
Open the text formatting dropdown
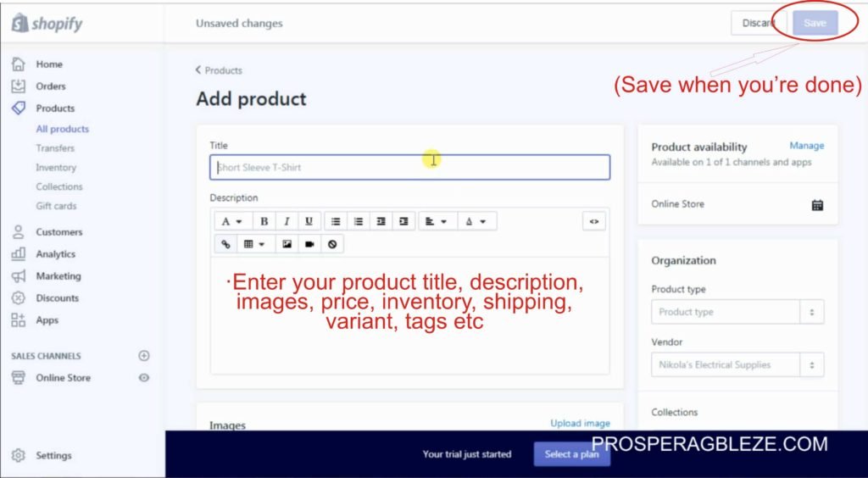pyautogui.click(x=232, y=221)
